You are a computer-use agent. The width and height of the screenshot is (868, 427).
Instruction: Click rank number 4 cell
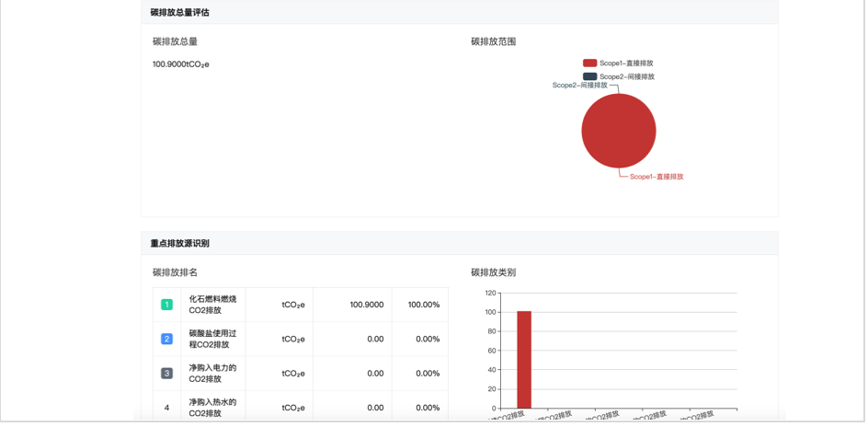point(166,408)
